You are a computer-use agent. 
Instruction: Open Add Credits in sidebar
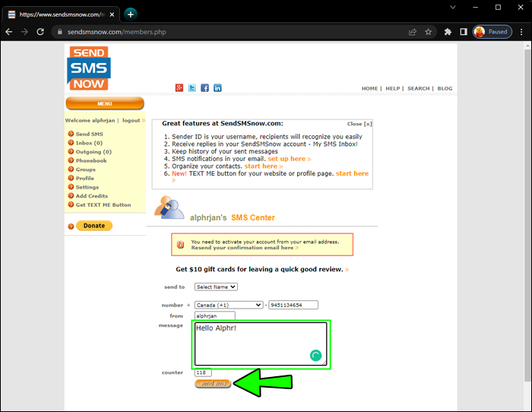[x=92, y=196]
